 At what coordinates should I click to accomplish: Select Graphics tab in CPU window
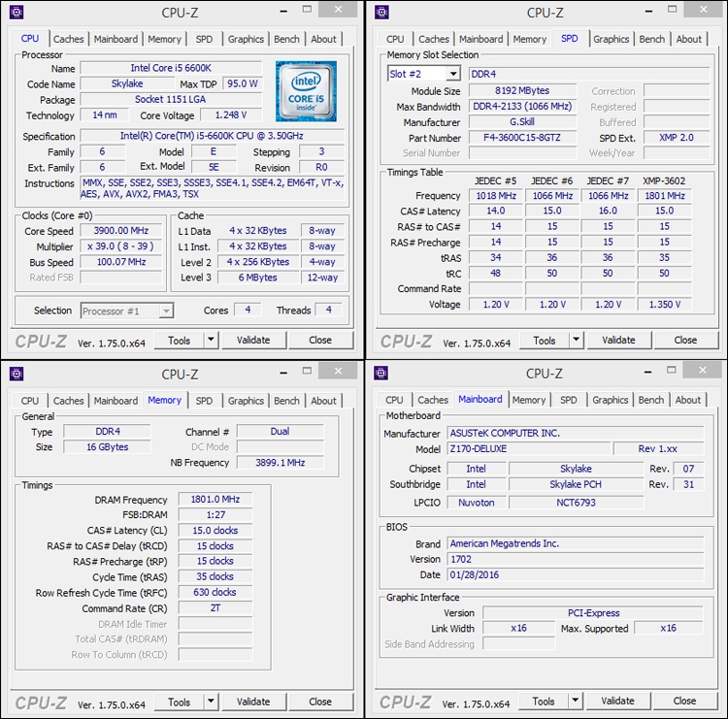[x=246, y=39]
